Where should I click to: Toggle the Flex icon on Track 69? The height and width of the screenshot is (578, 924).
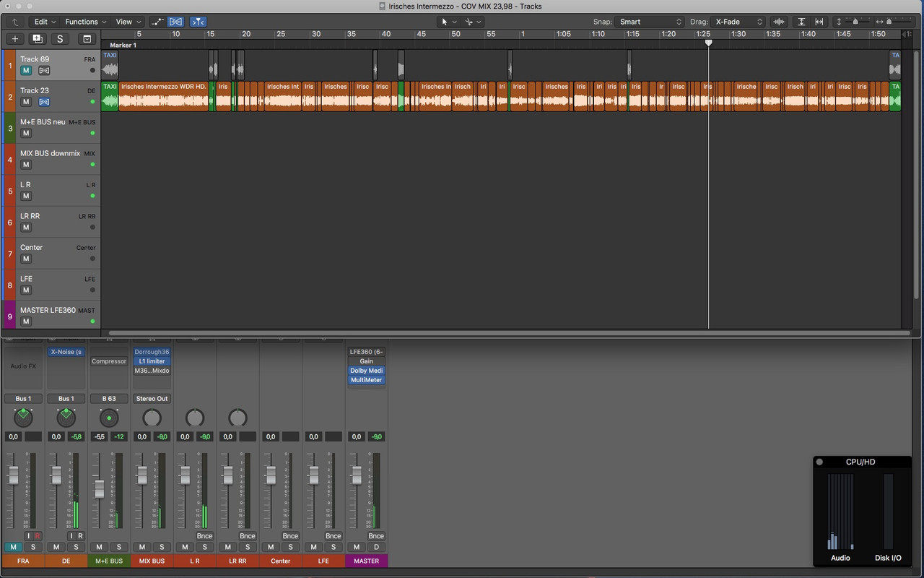pyautogui.click(x=44, y=71)
